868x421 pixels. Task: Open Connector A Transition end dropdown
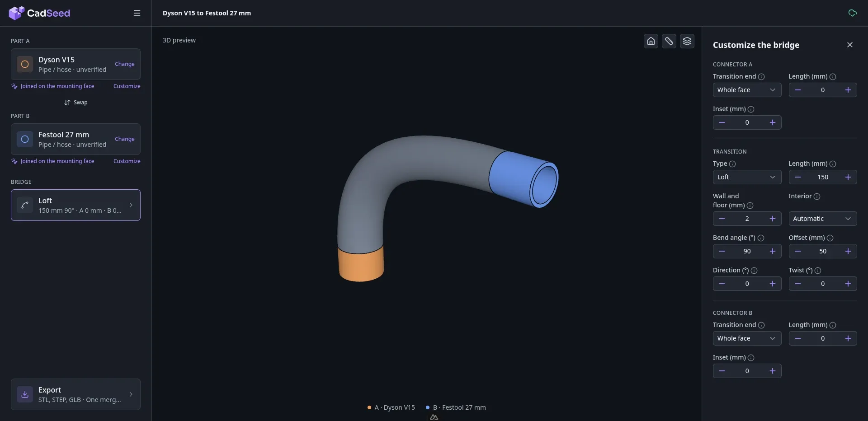click(x=747, y=90)
